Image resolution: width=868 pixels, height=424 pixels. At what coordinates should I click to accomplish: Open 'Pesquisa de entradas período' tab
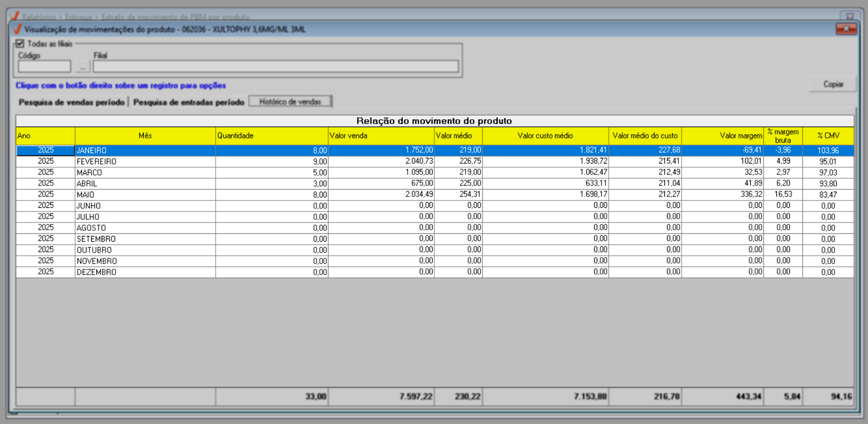click(188, 102)
